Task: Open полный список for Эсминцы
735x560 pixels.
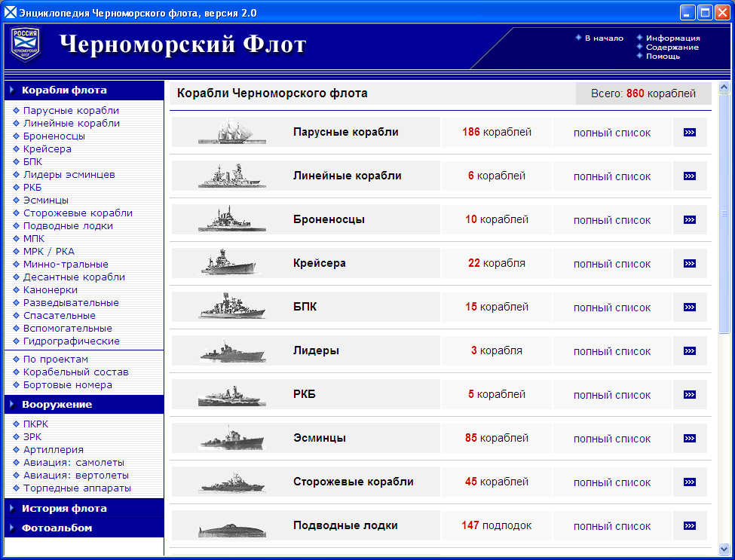Action: 611,439
